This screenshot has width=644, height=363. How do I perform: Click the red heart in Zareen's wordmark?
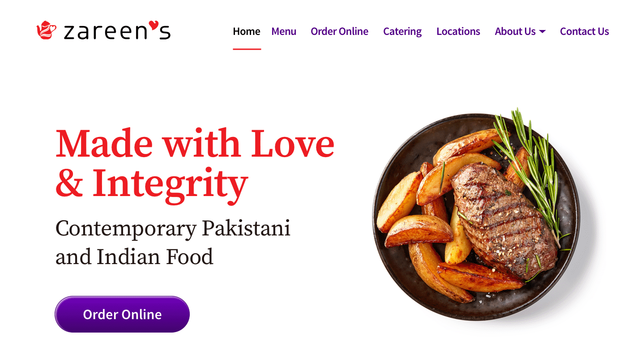pos(154,24)
